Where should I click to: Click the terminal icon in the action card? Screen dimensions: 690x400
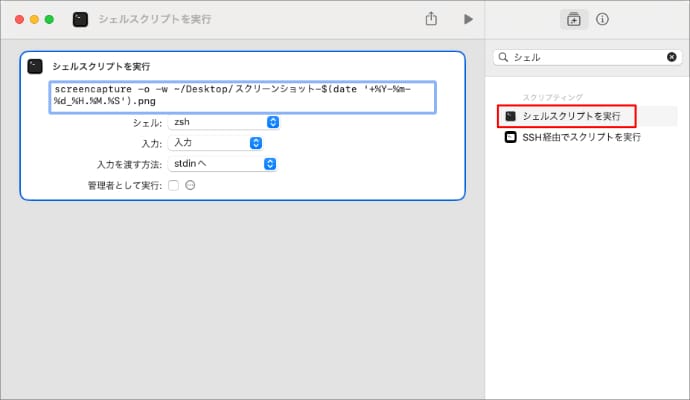[35, 66]
